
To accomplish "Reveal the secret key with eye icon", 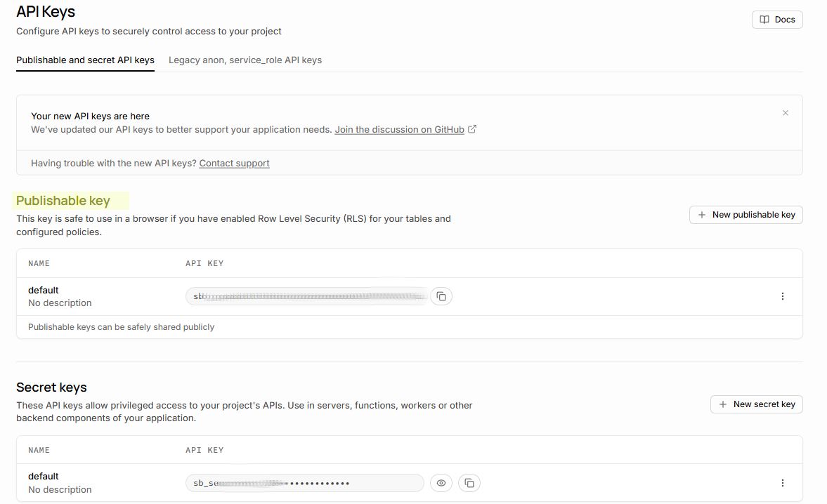I will click(441, 483).
